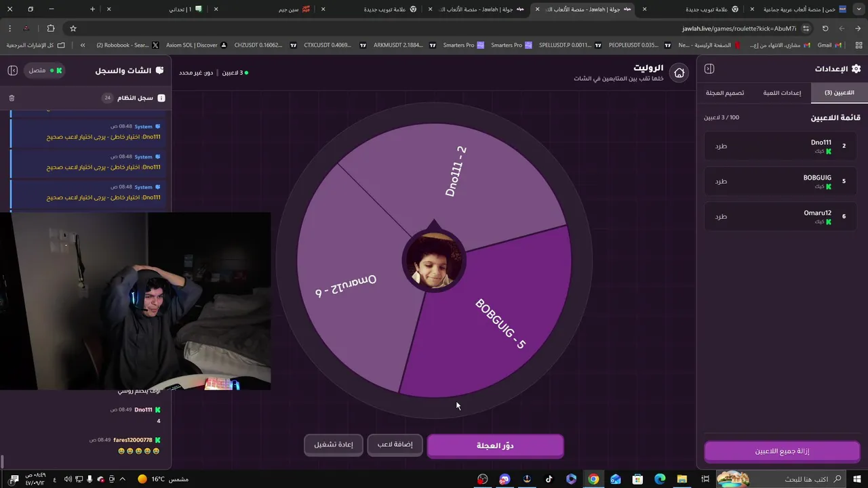Open a new browser tab with plus
Screen dimensions: 868x488
pyautogui.click(x=93, y=9)
